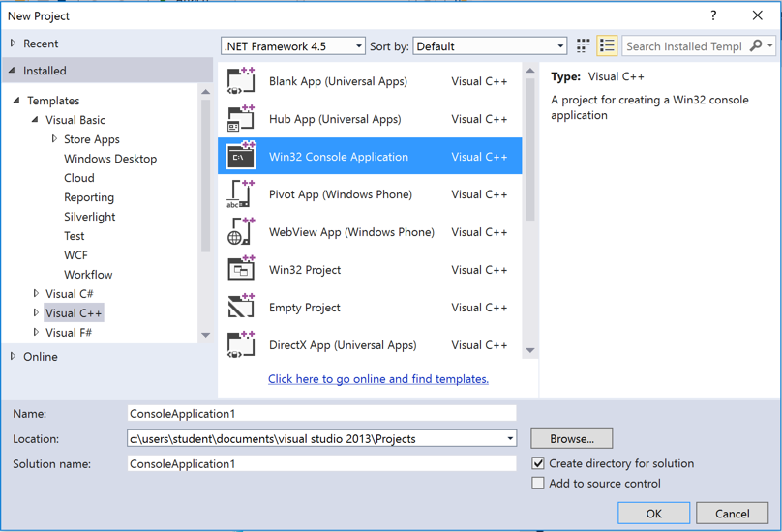The width and height of the screenshot is (782, 532).
Task: Collapse the Installed section
Action: pyautogui.click(x=12, y=71)
